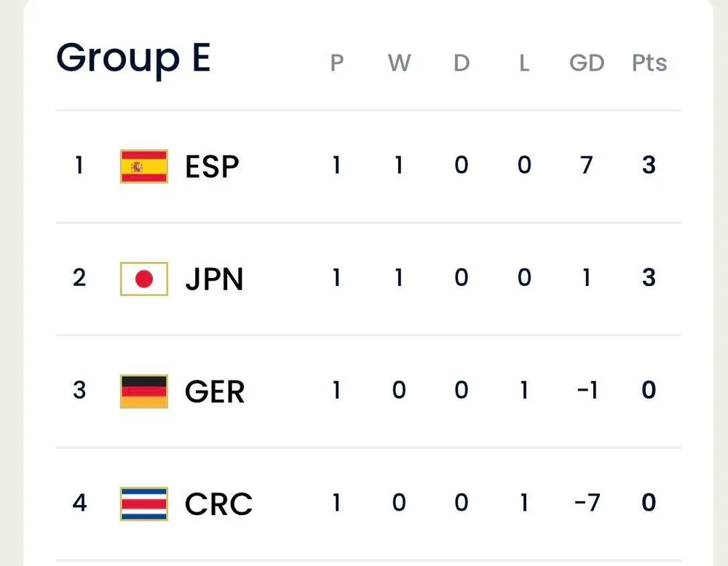Click Japan's points value of 3
Viewport: 728px width, 566px height.
(649, 278)
